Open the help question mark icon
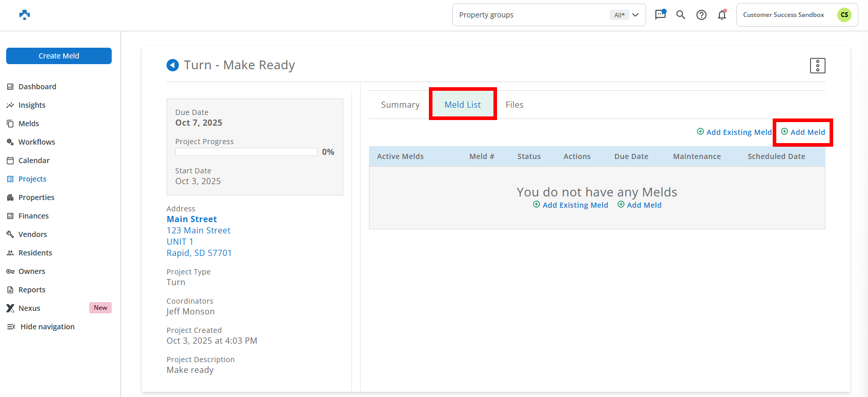Screen dimensions: 868x397 pos(701,15)
